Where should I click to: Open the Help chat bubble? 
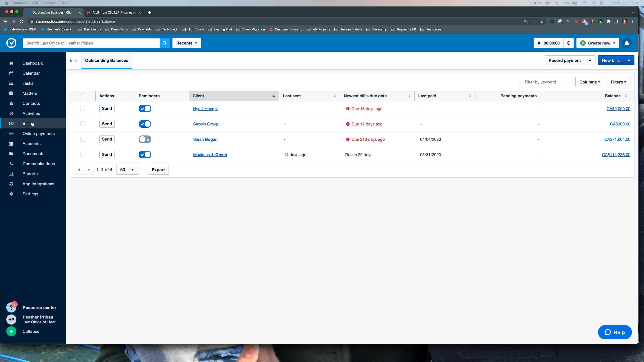pyautogui.click(x=615, y=332)
